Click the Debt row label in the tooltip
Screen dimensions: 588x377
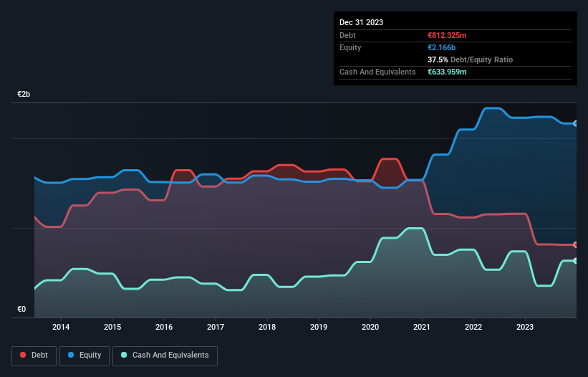347,35
